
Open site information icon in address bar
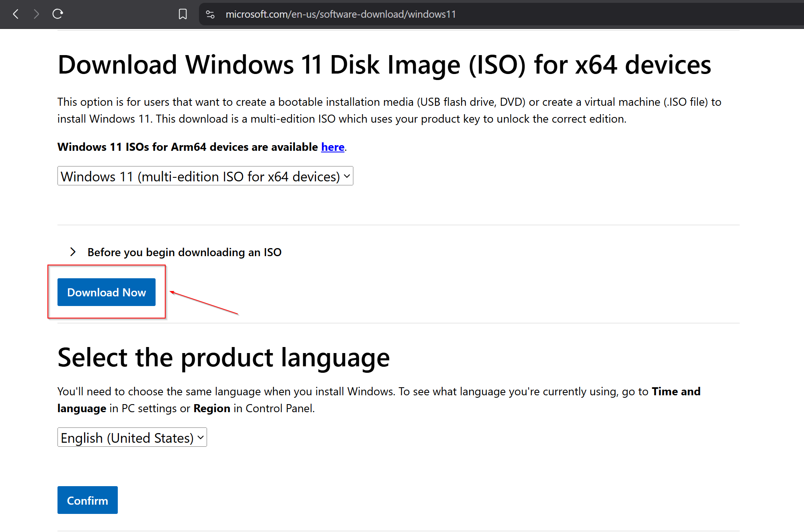click(210, 14)
